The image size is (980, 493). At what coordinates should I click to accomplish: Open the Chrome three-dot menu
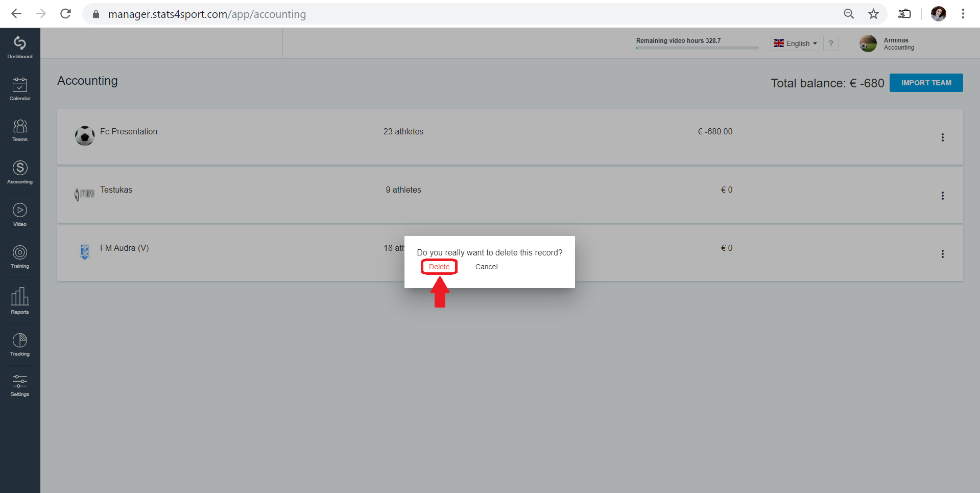963,14
